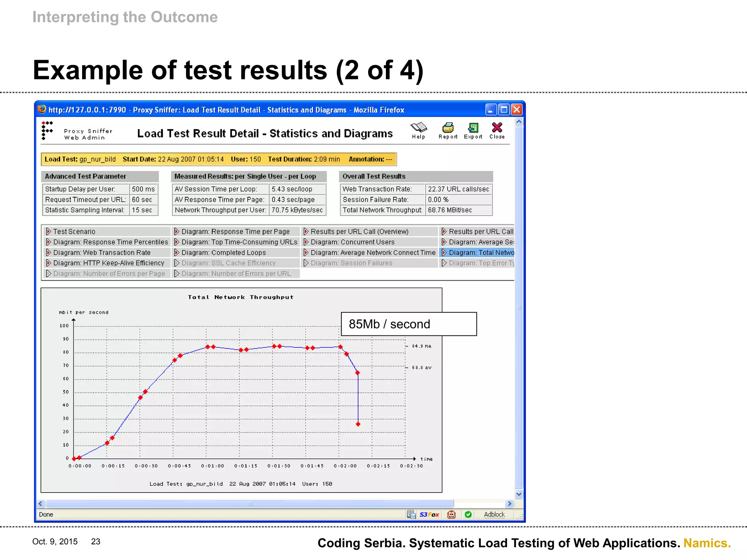The height and width of the screenshot is (560, 747).
Task: Click the monkey face status bar icon
Action: [x=452, y=514]
